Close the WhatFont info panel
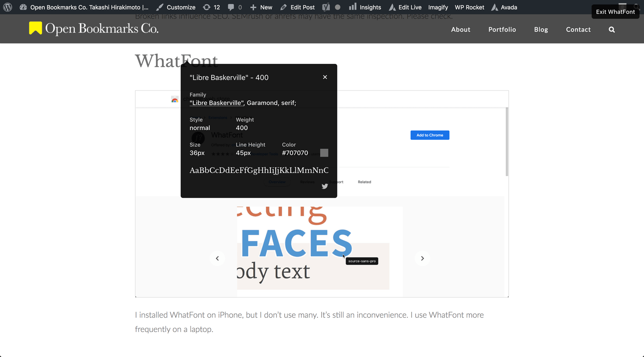644x357 pixels. (x=325, y=77)
